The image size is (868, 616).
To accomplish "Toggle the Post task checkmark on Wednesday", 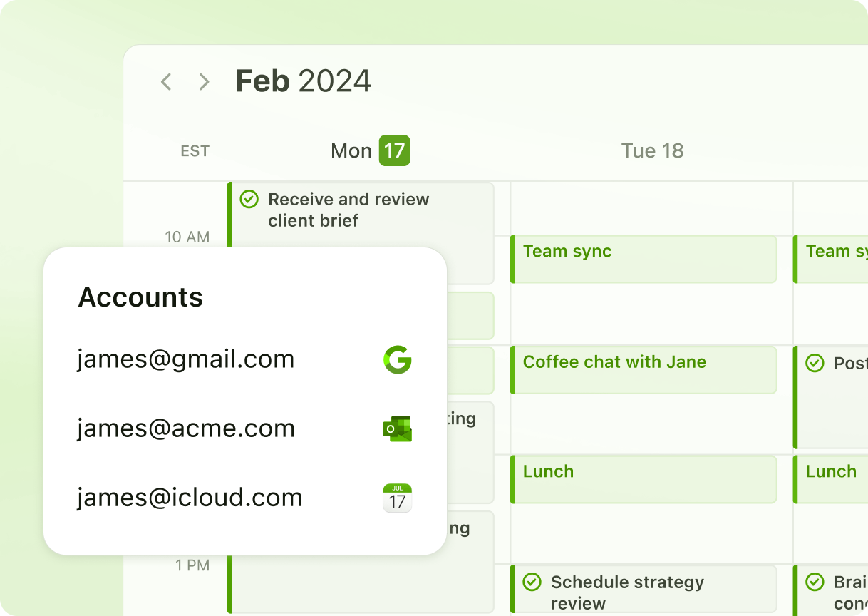I will (x=815, y=364).
